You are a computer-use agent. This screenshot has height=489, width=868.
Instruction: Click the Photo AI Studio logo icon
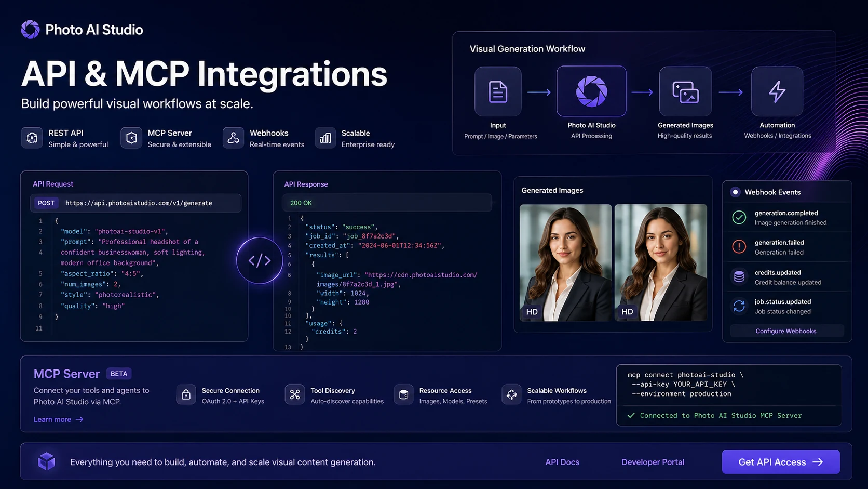30,30
